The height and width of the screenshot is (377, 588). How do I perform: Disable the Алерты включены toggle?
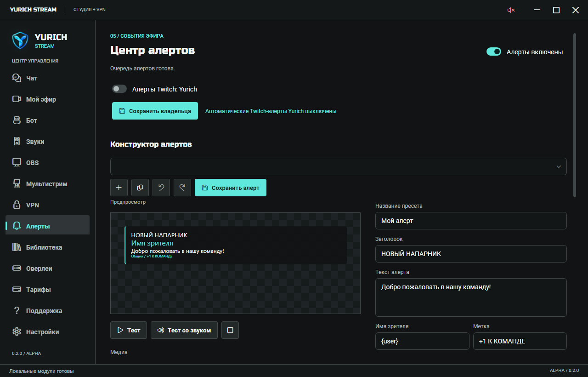tap(494, 51)
